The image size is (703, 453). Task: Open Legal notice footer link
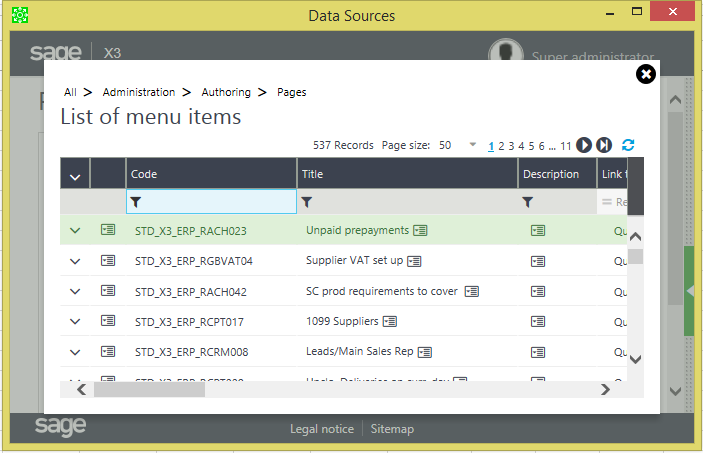pos(322,429)
